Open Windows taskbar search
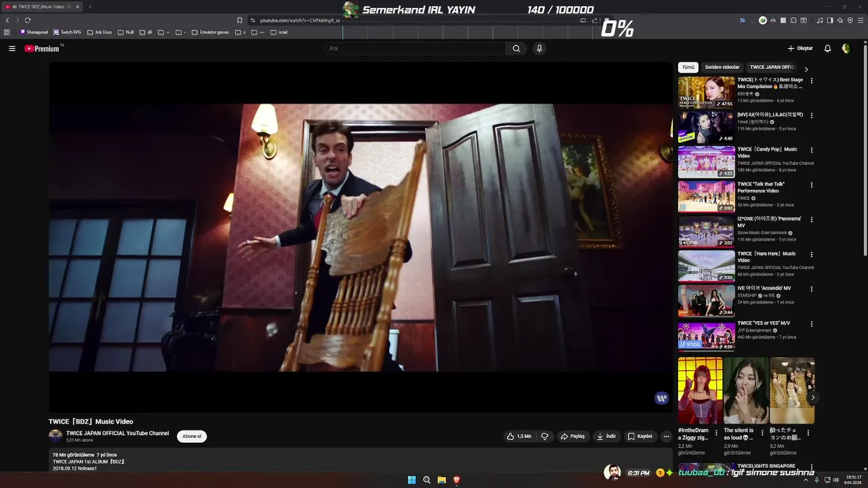This screenshot has height=488, width=868. tap(427, 480)
